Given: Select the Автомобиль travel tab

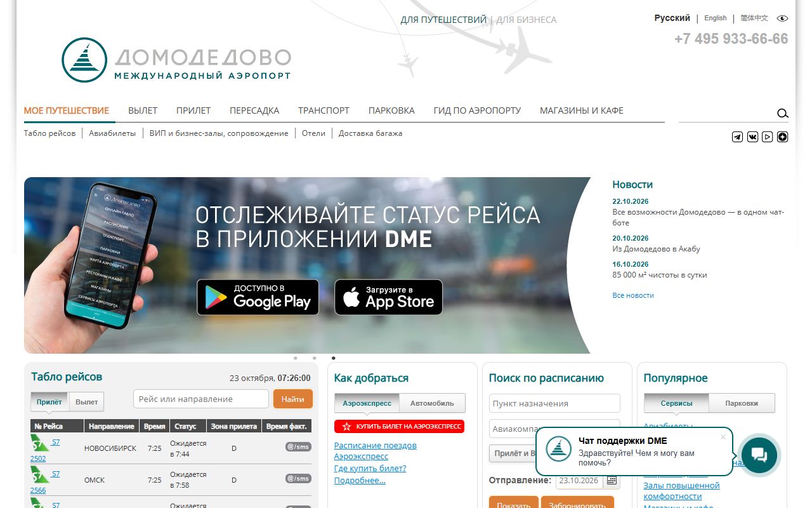Looking at the screenshot, I should 432,403.
